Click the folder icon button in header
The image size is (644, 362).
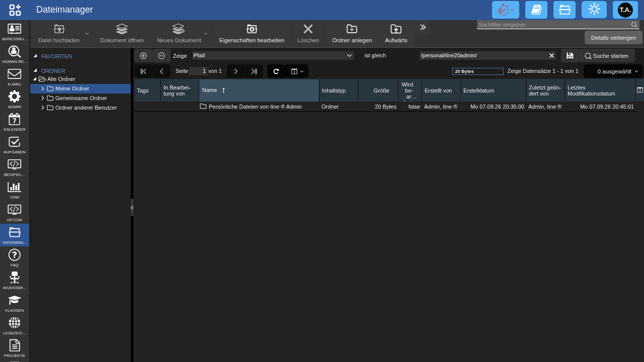point(565,10)
